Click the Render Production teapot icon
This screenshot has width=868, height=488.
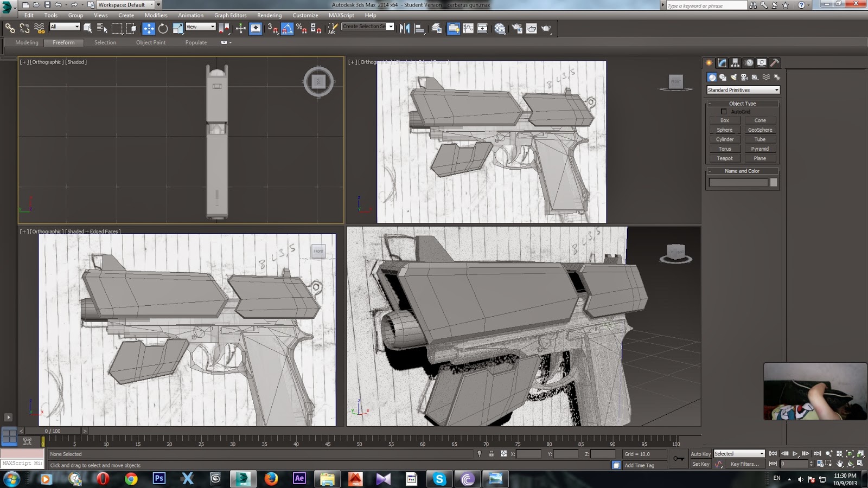coord(546,28)
